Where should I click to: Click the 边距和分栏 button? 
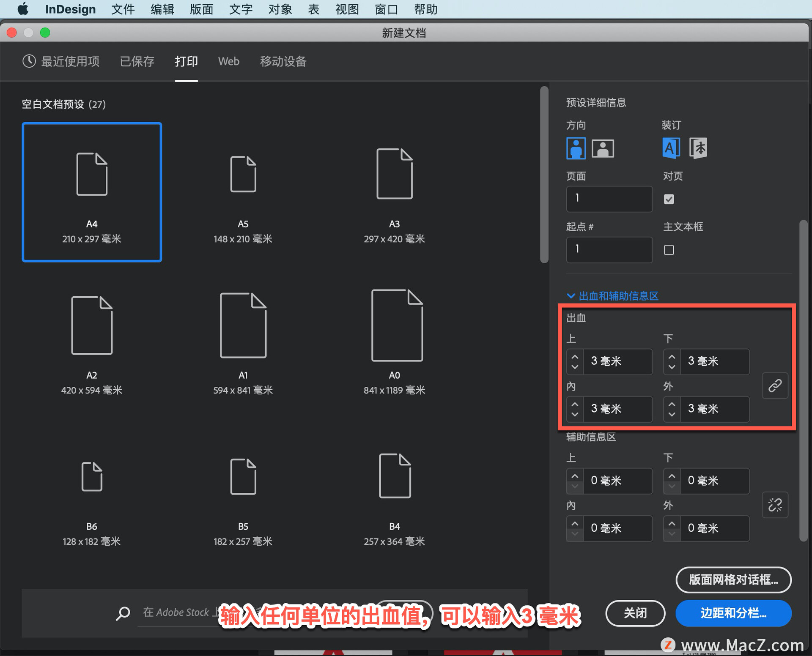(x=733, y=613)
